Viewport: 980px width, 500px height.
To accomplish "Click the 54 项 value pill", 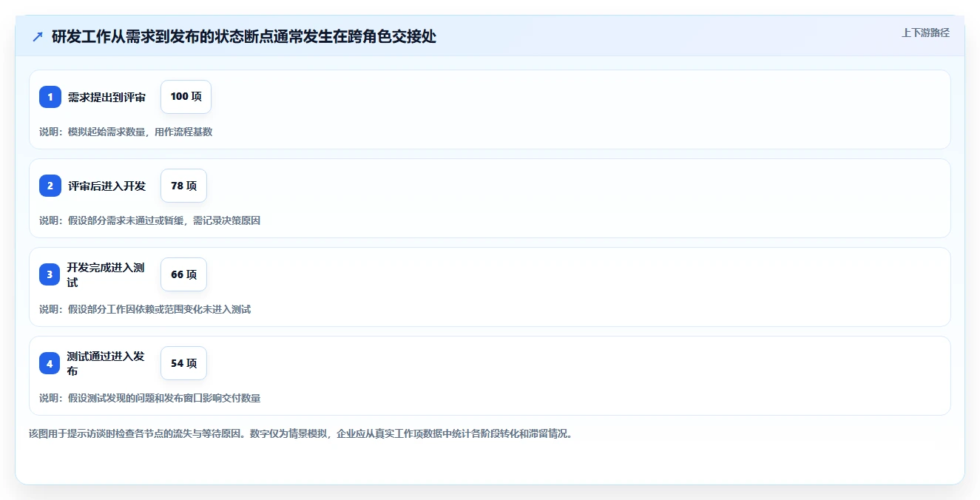I will pos(183,363).
